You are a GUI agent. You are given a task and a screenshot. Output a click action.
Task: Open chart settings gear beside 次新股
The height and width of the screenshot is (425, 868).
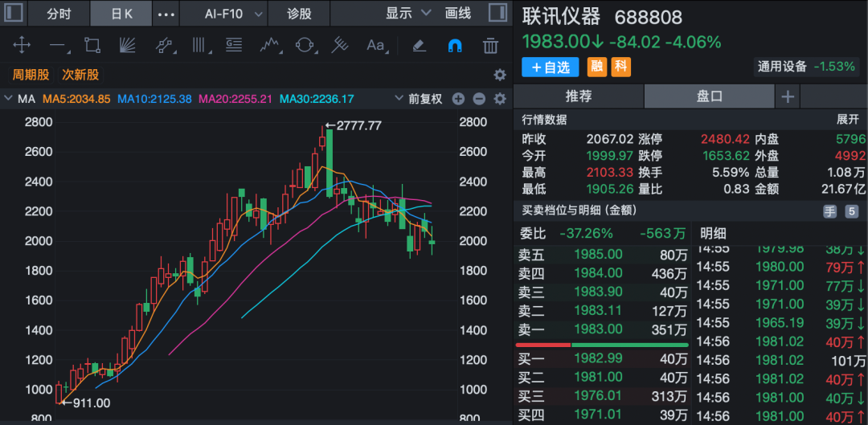coord(500,75)
